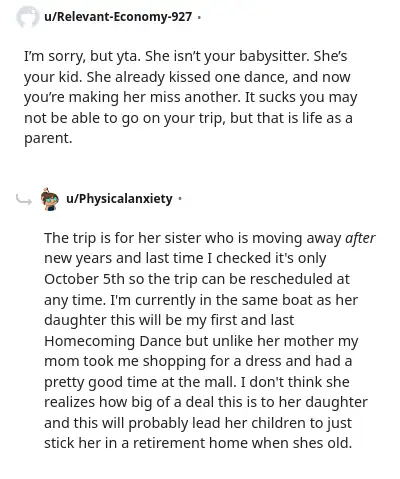Open the cartoon avatar of Physicalanxiety
Screen dimensions: 400x479
click(x=50, y=199)
